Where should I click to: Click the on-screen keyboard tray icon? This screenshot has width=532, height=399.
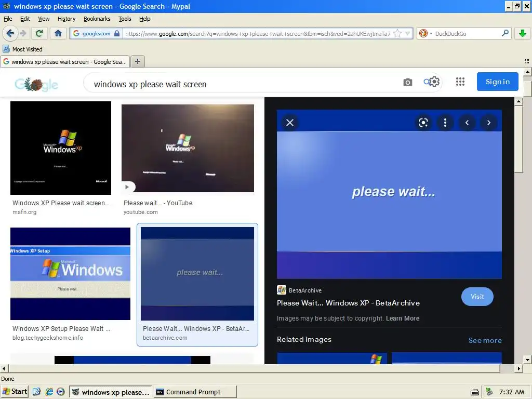(475, 392)
